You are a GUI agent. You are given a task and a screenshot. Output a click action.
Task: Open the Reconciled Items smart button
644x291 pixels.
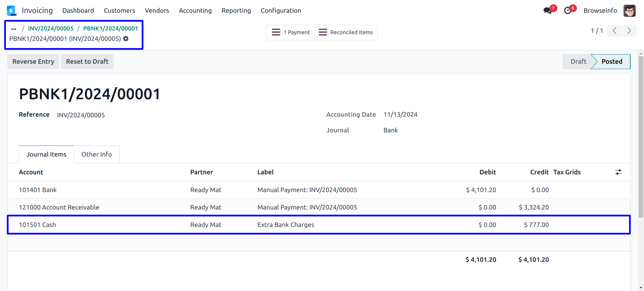point(346,33)
